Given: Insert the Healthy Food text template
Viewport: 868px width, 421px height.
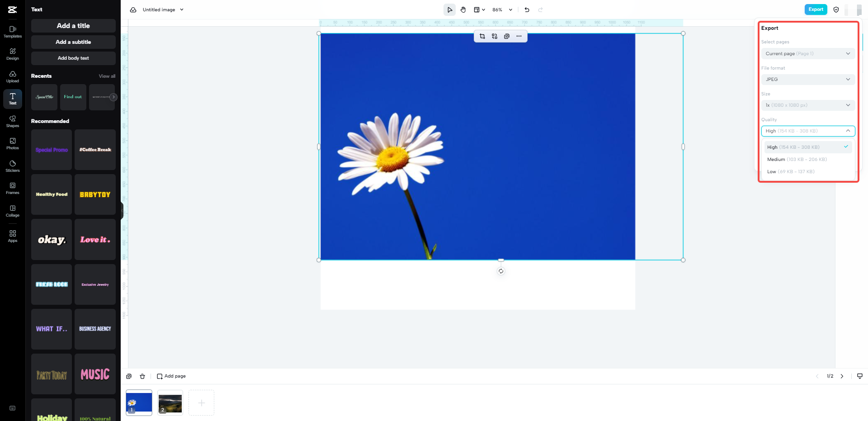Looking at the screenshot, I should point(52,194).
